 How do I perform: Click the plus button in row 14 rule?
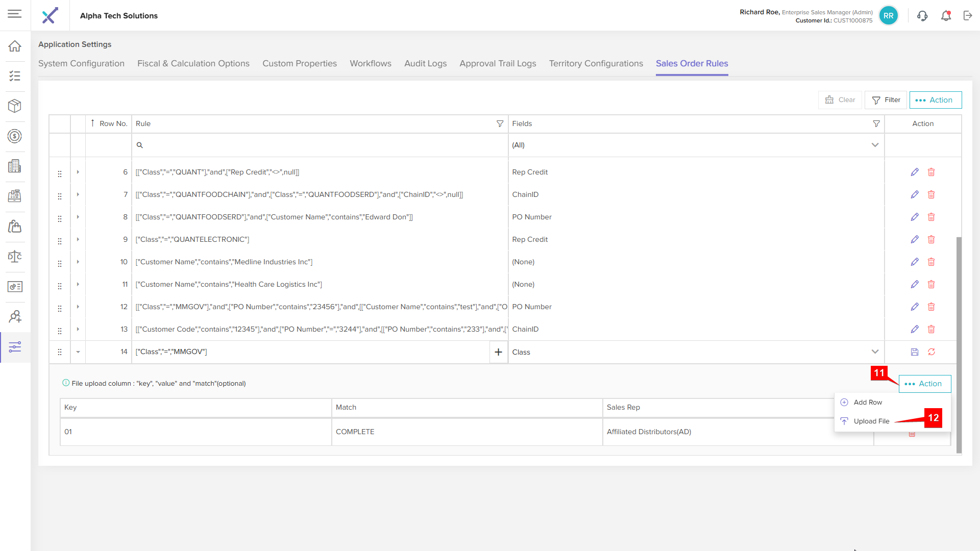[x=498, y=352]
